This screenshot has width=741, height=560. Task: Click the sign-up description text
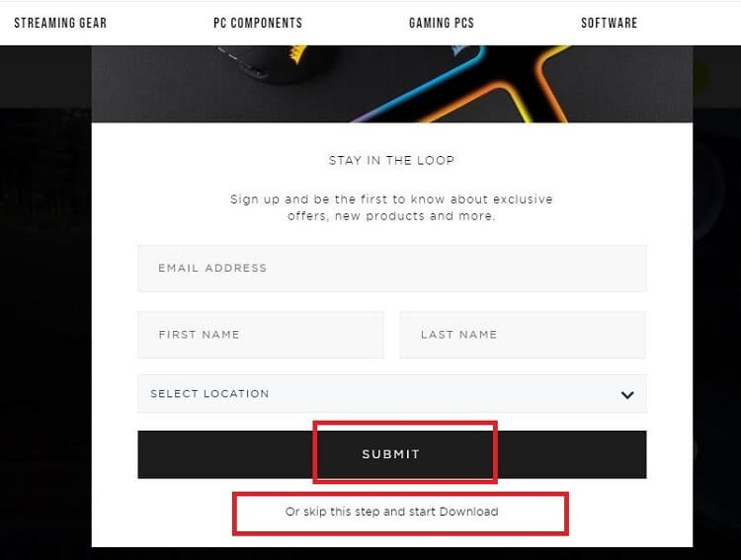point(391,207)
